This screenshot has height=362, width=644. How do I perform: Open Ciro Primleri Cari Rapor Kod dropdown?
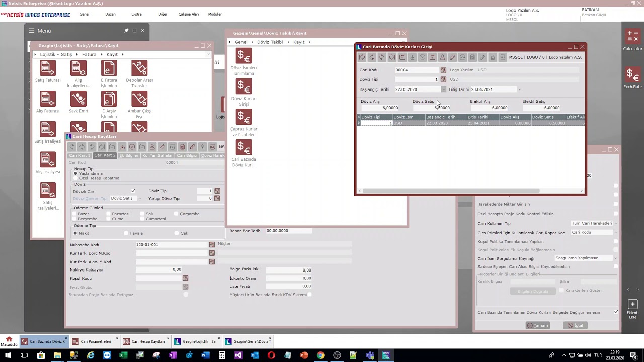(x=615, y=233)
